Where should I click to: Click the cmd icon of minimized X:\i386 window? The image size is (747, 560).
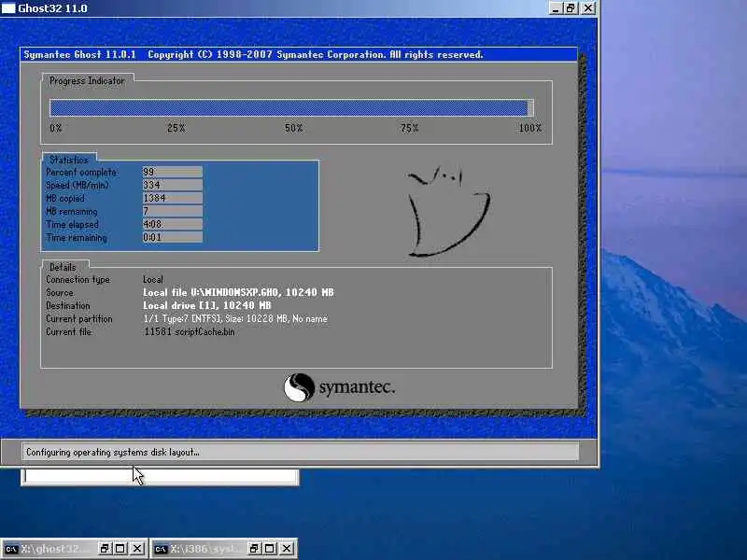click(161, 549)
